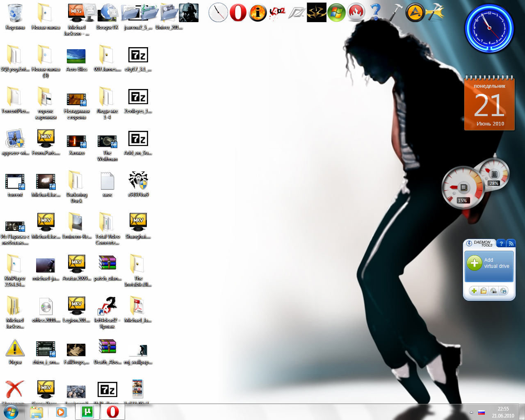Click the CPU meter gadget showing 15%
This screenshot has height=420, width=525.
click(x=463, y=187)
